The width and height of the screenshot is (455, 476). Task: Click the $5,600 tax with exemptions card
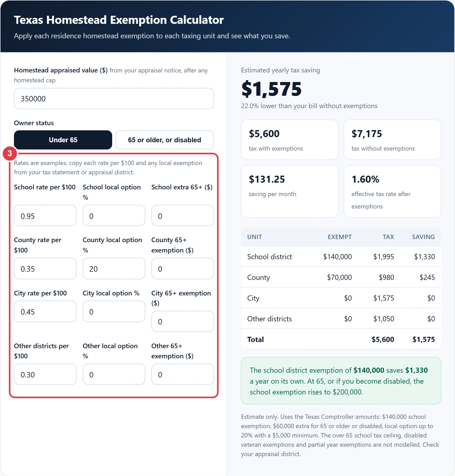[x=290, y=140]
